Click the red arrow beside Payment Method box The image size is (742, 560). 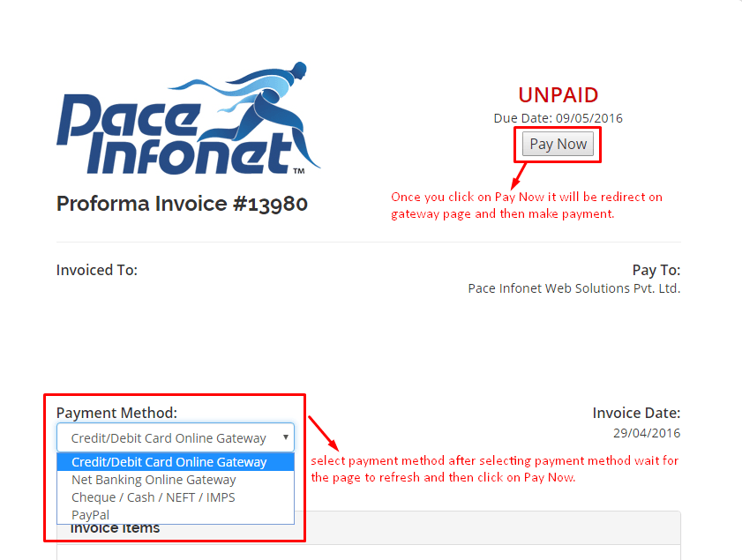tap(324, 433)
